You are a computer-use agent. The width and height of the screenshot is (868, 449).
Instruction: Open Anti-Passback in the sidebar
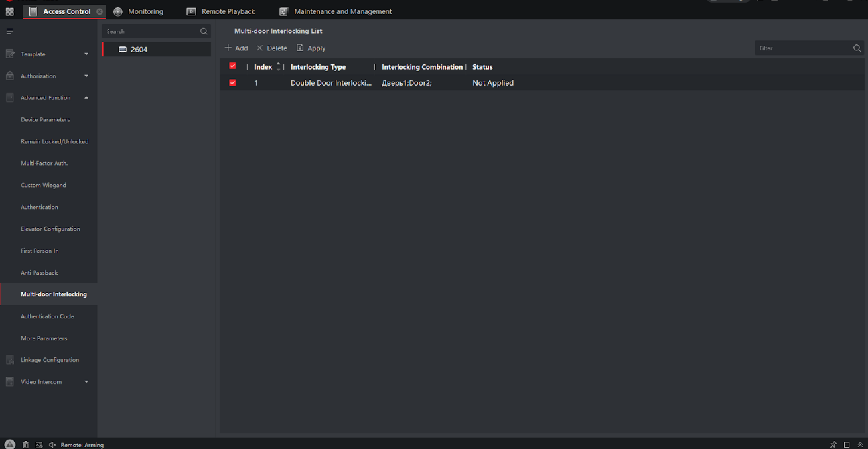(39, 273)
